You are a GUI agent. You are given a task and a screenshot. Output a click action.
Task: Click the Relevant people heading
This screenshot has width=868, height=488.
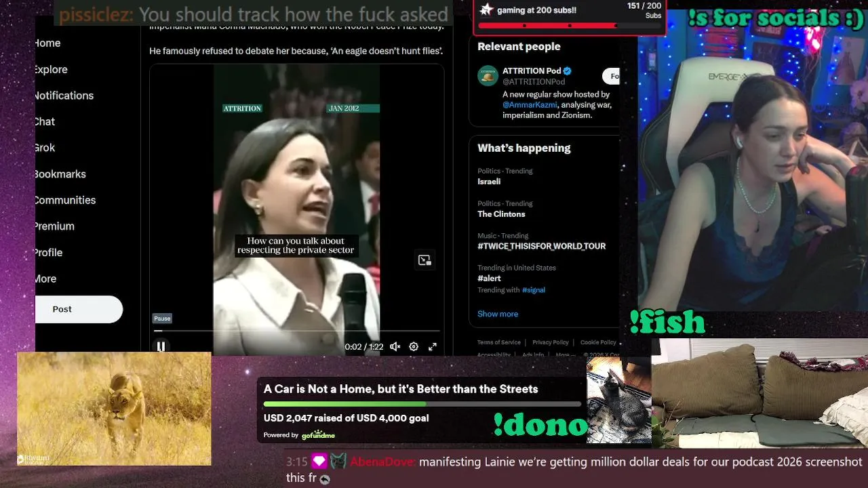point(519,47)
